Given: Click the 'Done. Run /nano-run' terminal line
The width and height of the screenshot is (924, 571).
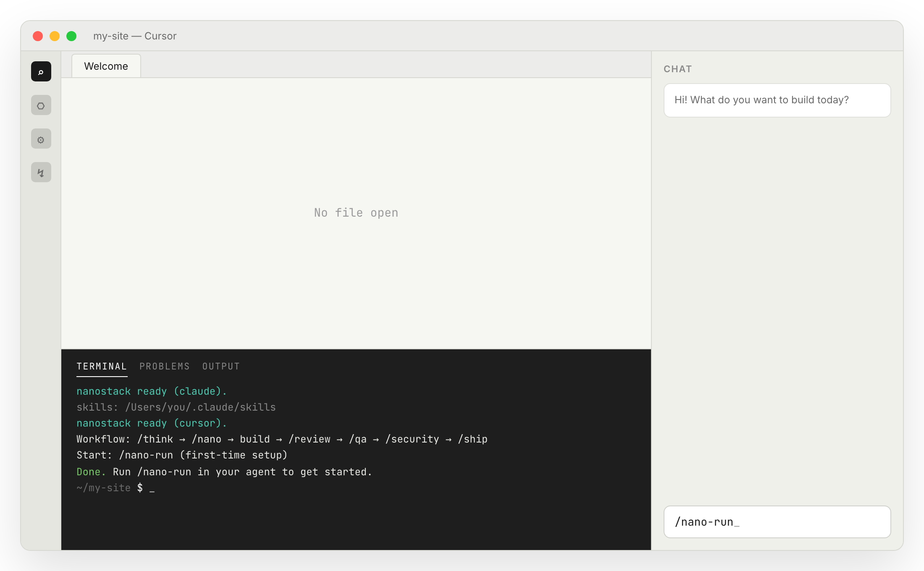Looking at the screenshot, I should click(224, 472).
